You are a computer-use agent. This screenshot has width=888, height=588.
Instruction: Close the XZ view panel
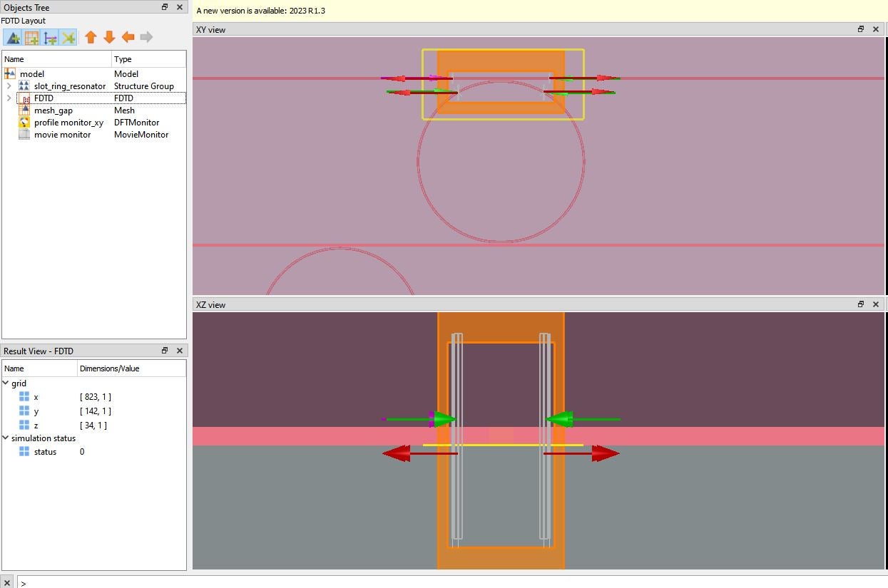876,304
